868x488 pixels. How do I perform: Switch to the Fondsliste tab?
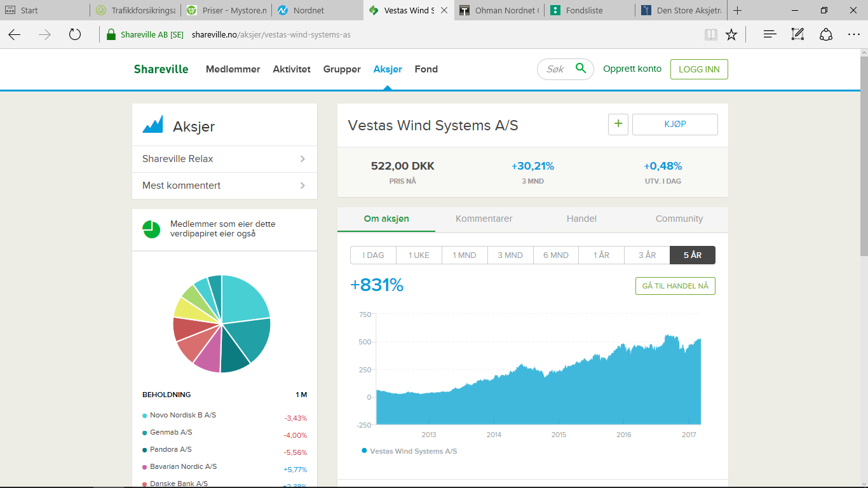pyautogui.click(x=590, y=10)
